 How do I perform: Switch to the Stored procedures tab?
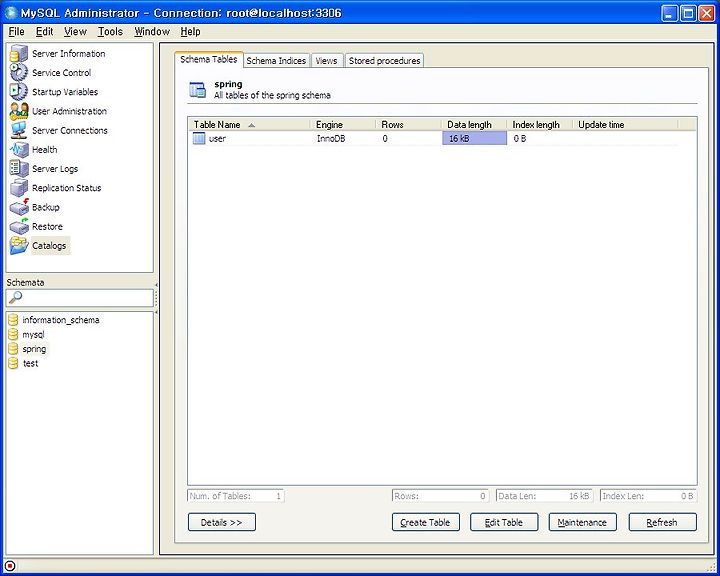(384, 61)
